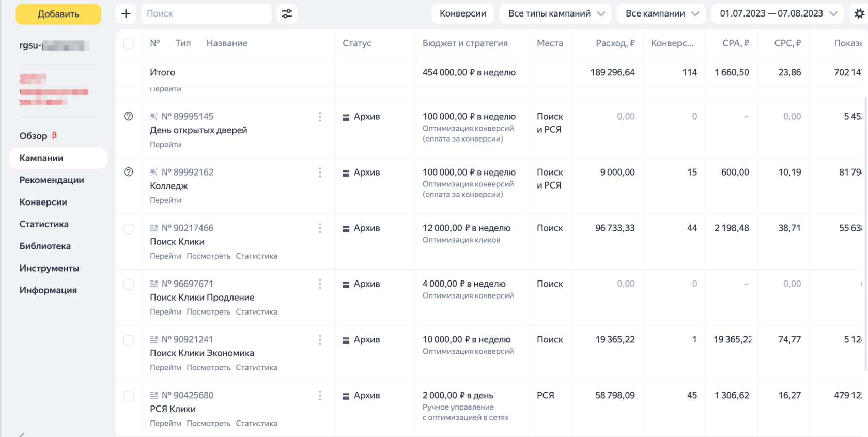The height and width of the screenshot is (437, 868).
Task: Go to Статистика in the sidebar
Action: coord(44,224)
